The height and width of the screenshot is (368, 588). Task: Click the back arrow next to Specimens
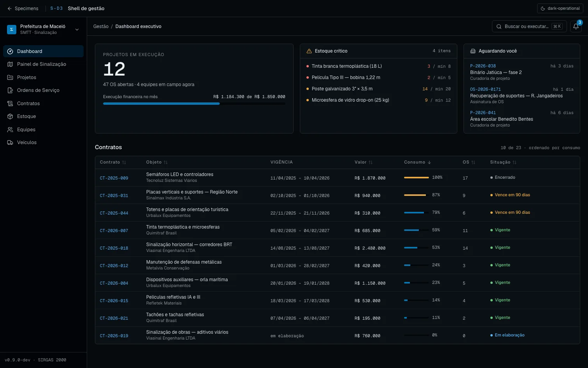(x=10, y=9)
